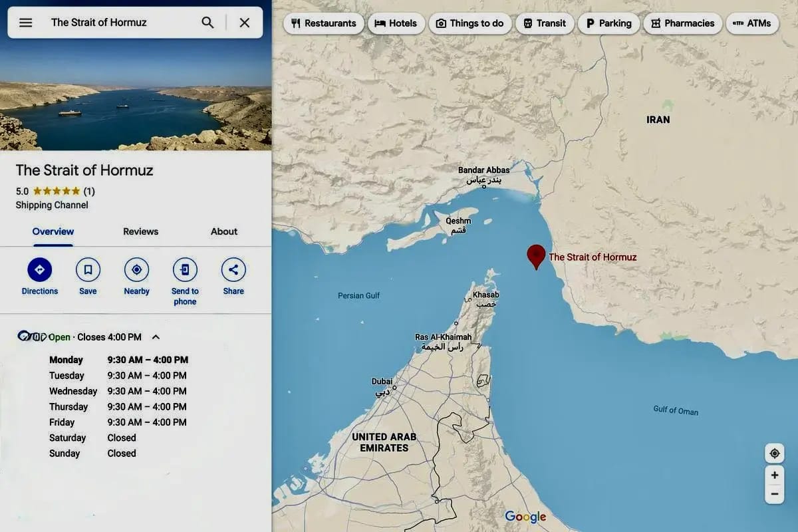Click the Thursday hours row

(118, 407)
